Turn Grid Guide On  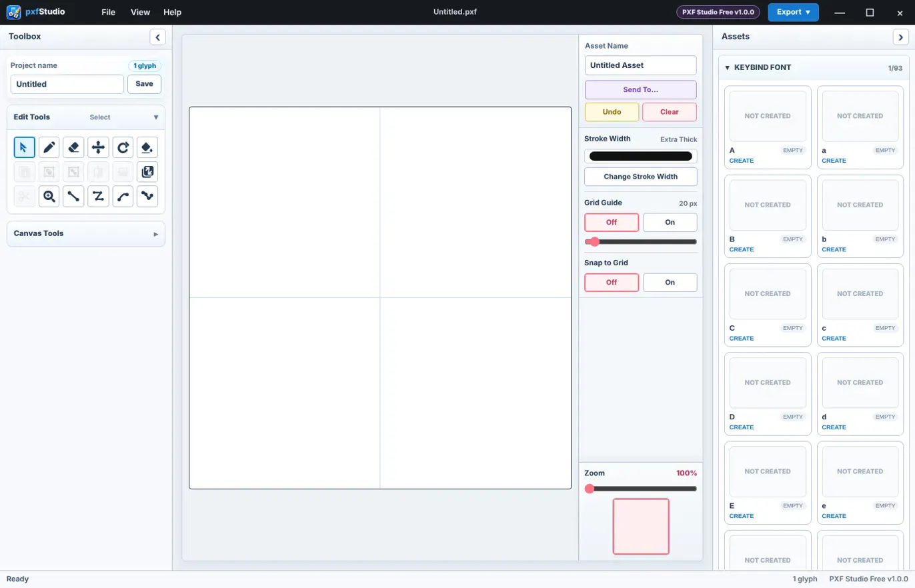click(x=670, y=222)
